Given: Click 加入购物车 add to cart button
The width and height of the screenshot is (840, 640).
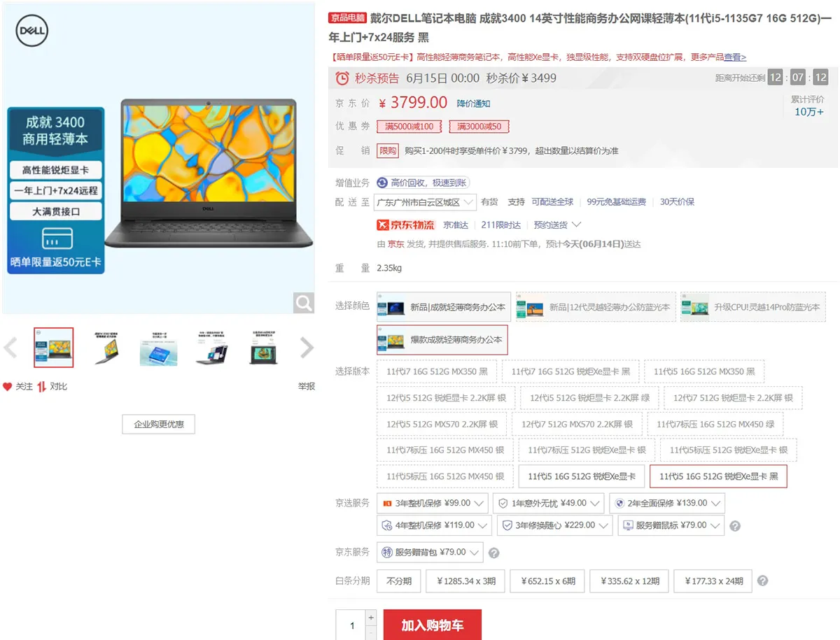Looking at the screenshot, I should [432, 625].
